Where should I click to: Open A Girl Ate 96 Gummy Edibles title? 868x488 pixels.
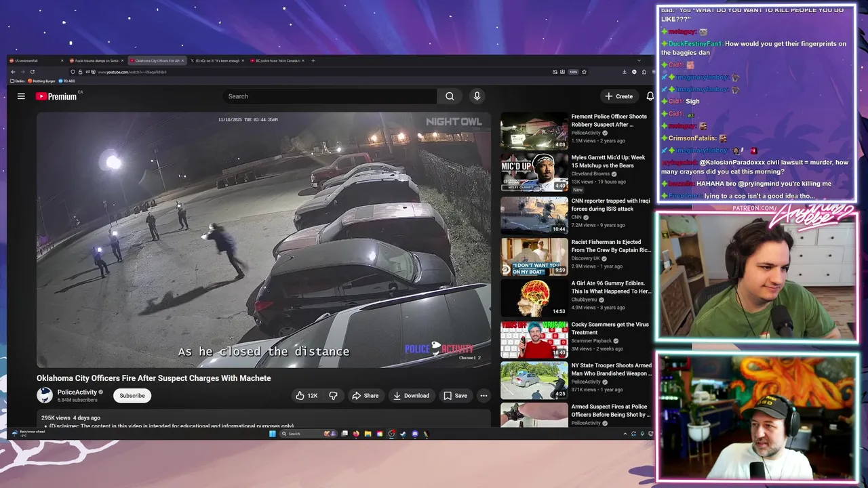pos(611,287)
